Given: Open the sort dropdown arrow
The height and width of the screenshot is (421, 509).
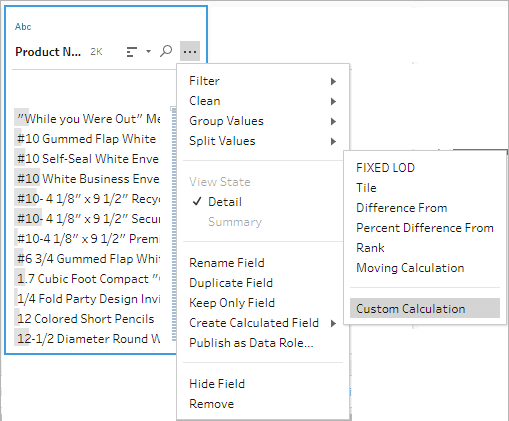Looking at the screenshot, I should [x=148, y=51].
